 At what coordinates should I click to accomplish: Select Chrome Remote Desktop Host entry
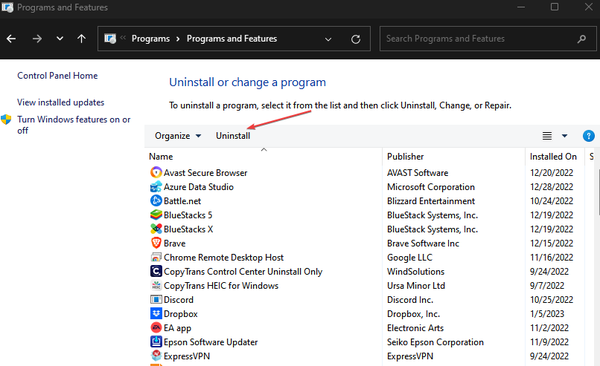point(224,257)
